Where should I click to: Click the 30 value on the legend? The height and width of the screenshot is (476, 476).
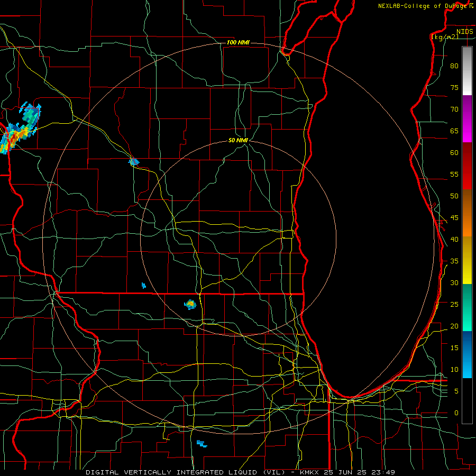(454, 283)
